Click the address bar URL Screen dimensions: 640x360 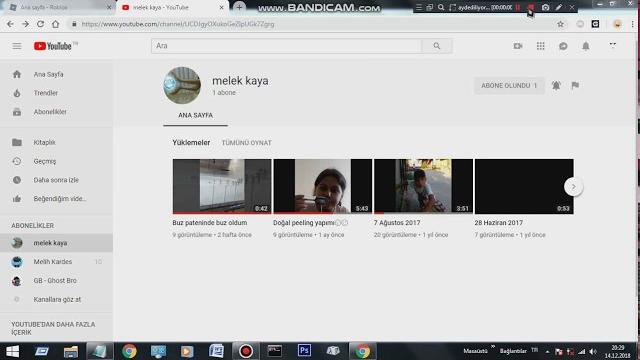178,24
